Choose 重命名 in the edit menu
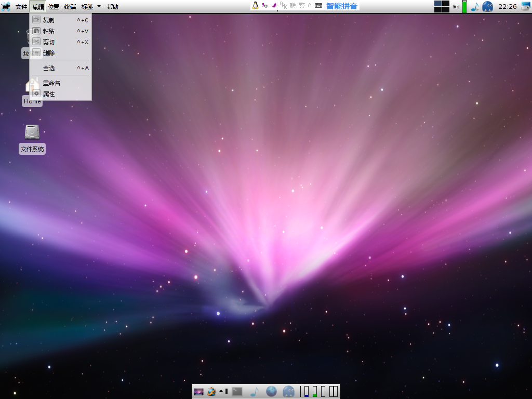The image size is (532, 399). pos(60,83)
